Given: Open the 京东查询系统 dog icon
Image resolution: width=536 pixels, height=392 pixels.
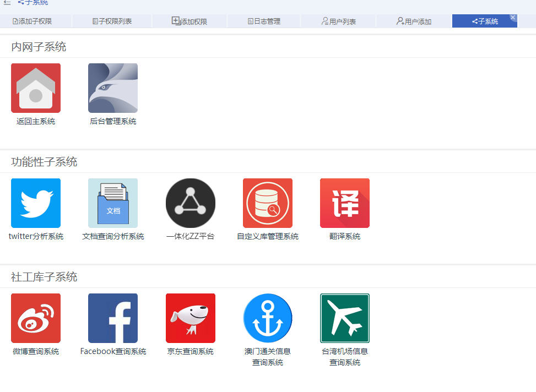Looking at the screenshot, I should 191,318.
